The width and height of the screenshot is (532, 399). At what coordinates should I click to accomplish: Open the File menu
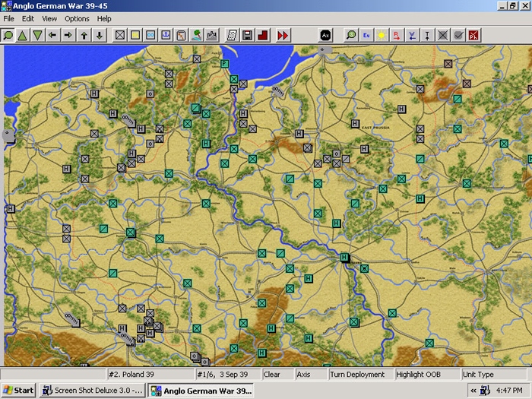9,19
